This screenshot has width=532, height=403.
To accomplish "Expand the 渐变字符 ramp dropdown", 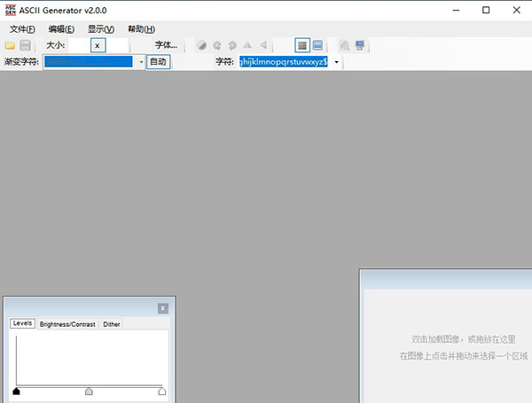I will [x=140, y=62].
